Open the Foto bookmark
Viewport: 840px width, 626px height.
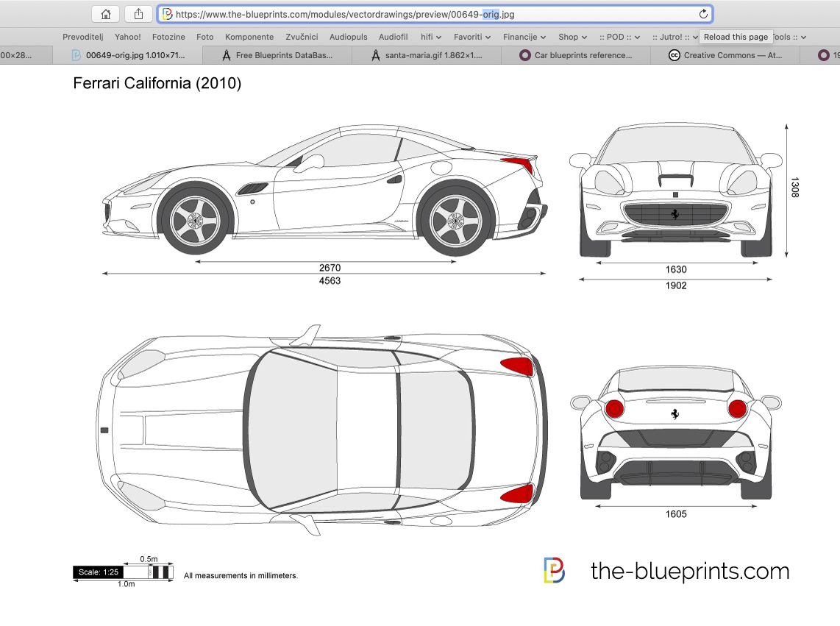[x=204, y=37]
